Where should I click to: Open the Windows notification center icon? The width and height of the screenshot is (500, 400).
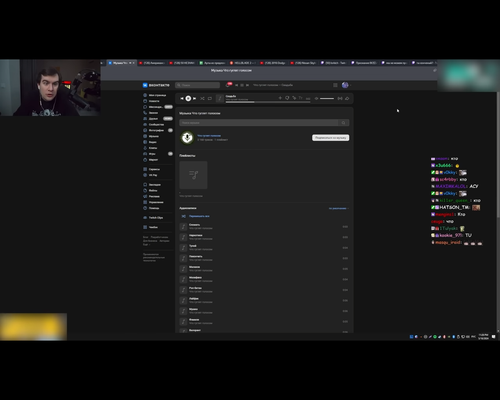pyautogui.click(x=494, y=337)
